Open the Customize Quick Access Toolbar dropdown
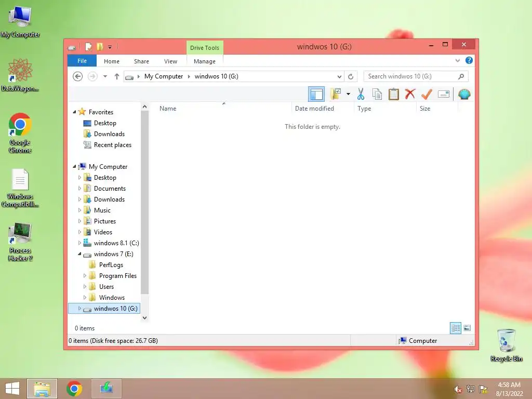 click(x=110, y=47)
